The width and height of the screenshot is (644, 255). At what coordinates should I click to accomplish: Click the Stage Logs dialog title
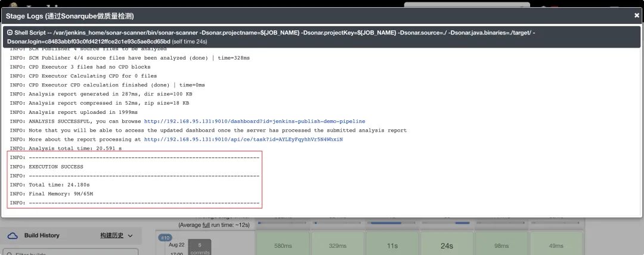coord(70,16)
